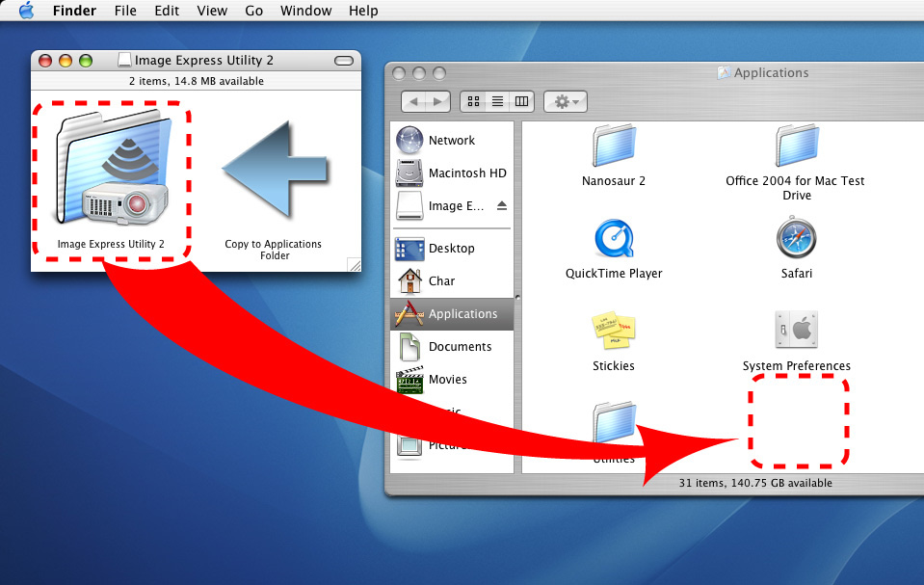Image resolution: width=924 pixels, height=585 pixels.
Task: Click the Image Express Utility 2 title proxy icon
Action: (x=124, y=60)
